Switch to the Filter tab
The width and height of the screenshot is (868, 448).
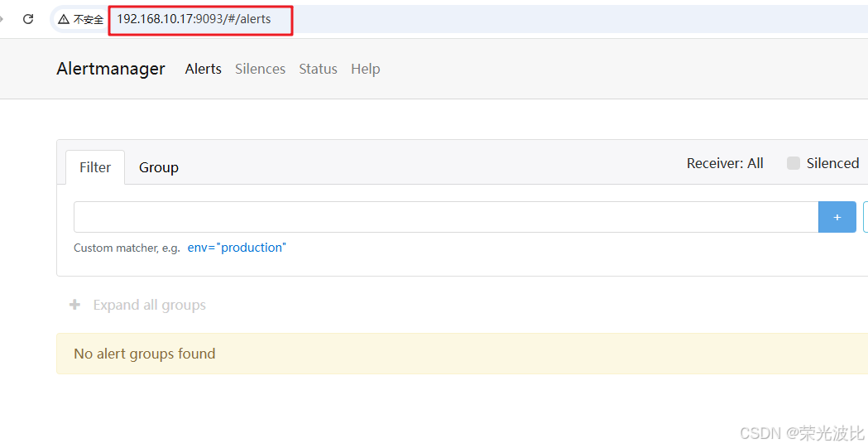tap(95, 167)
